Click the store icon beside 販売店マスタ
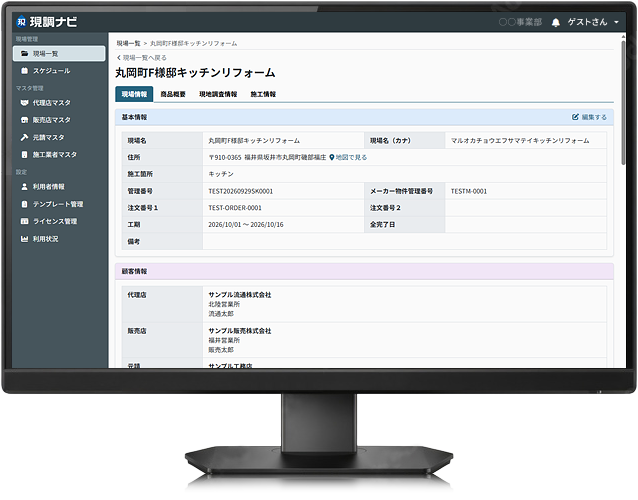Viewport: 638px width, 500px height. click(x=24, y=120)
